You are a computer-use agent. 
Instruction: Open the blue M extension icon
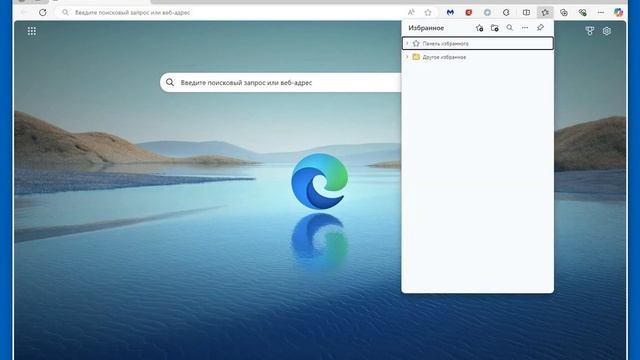click(450, 13)
